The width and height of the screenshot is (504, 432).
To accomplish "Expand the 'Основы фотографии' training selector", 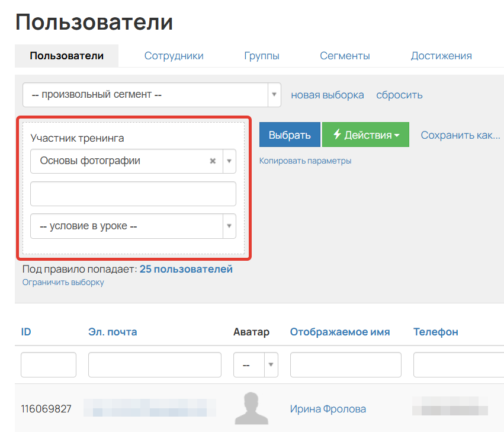I will click(x=227, y=161).
